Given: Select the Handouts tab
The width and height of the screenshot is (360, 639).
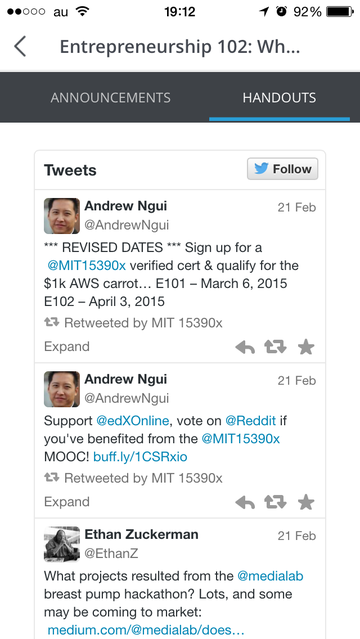Looking at the screenshot, I should pyautogui.click(x=279, y=98).
